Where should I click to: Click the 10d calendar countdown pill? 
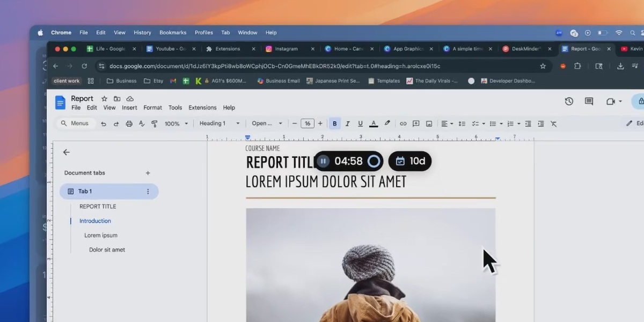point(410,161)
